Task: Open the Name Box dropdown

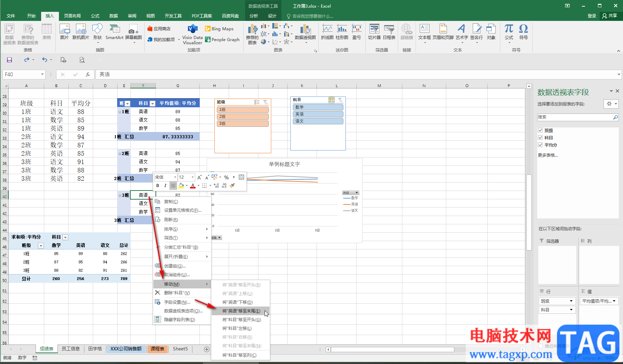Action: tap(42, 74)
